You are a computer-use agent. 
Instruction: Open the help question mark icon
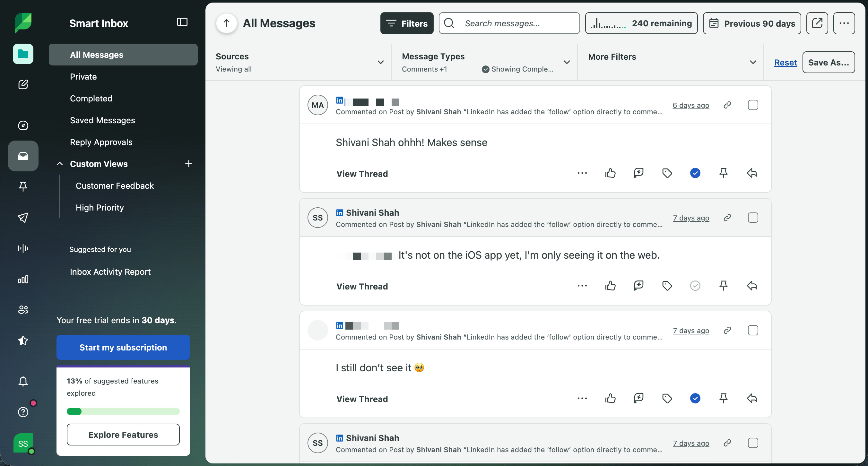pos(23,412)
